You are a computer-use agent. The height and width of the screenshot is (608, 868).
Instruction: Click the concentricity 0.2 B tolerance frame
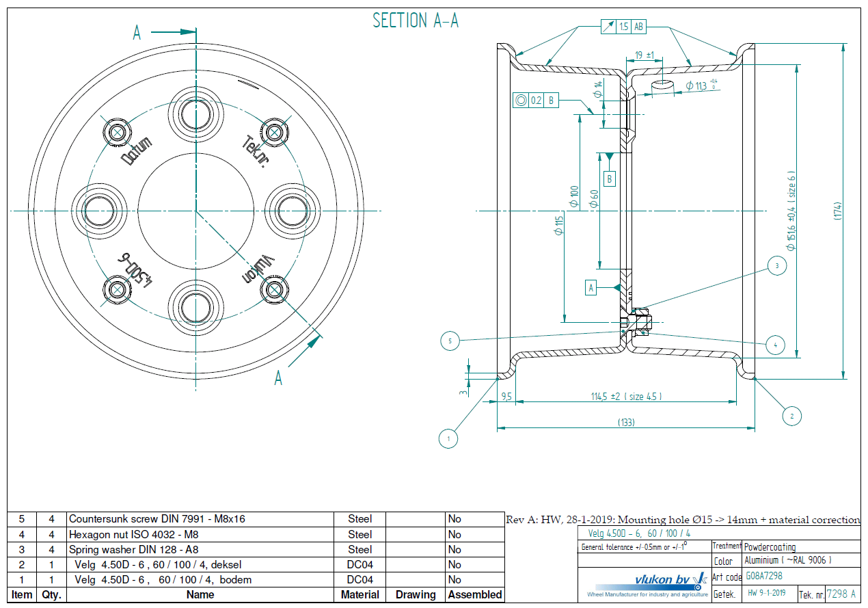click(x=536, y=101)
